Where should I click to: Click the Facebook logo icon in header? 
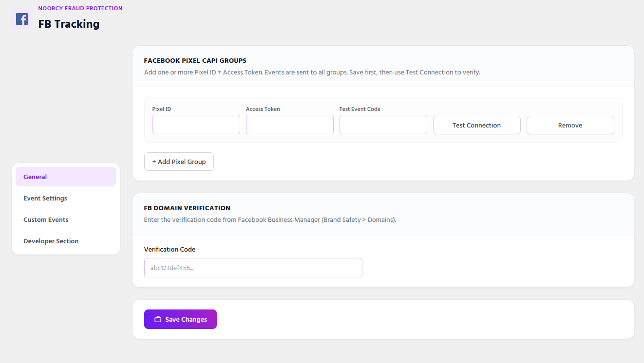pyautogui.click(x=22, y=19)
